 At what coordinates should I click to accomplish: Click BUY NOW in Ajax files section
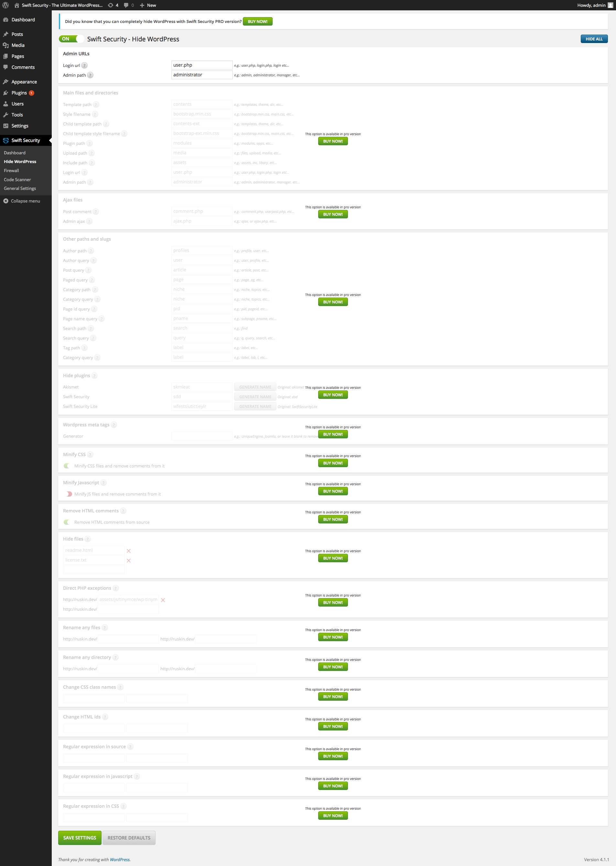(333, 214)
